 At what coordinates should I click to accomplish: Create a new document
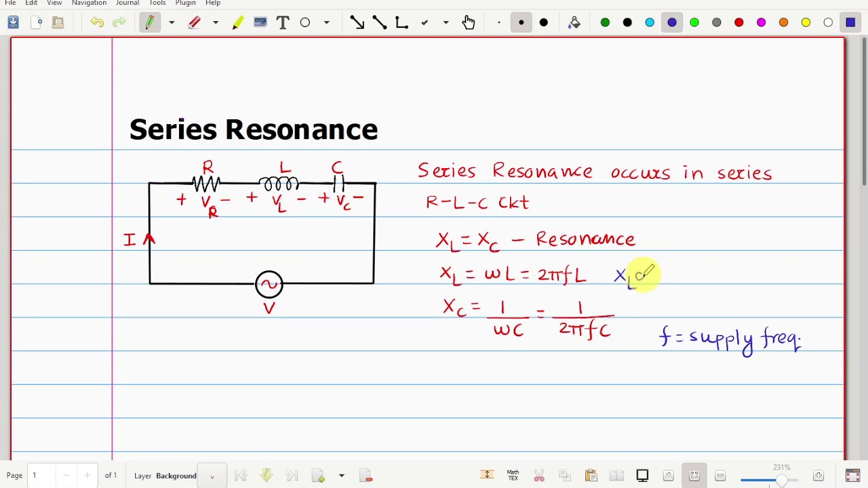[x=36, y=22]
